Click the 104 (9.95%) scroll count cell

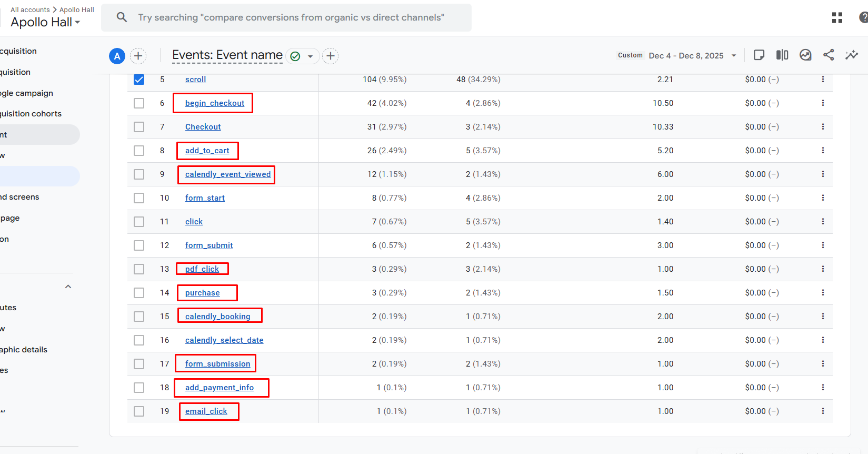pos(384,80)
